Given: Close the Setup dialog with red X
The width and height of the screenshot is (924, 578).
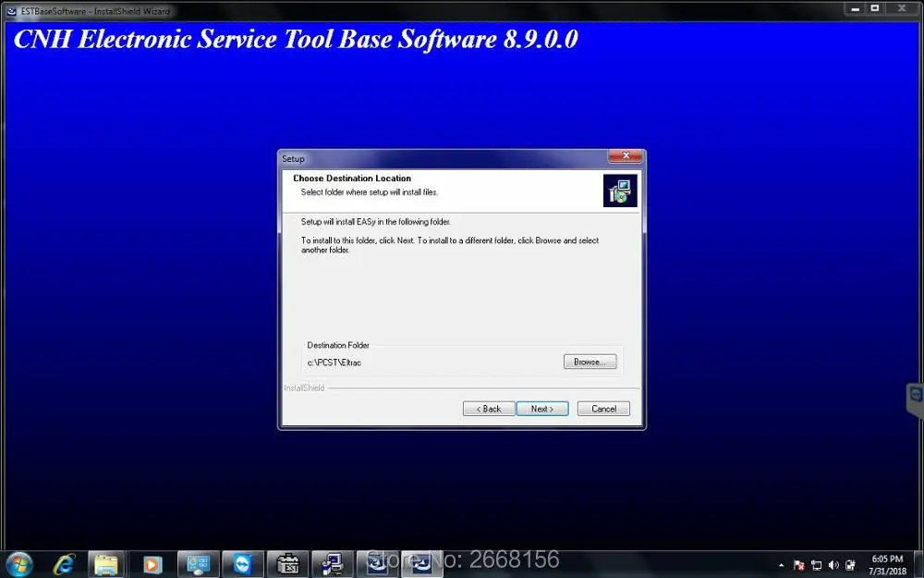Looking at the screenshot, I should pyautogui.click(x=626, y=155).
